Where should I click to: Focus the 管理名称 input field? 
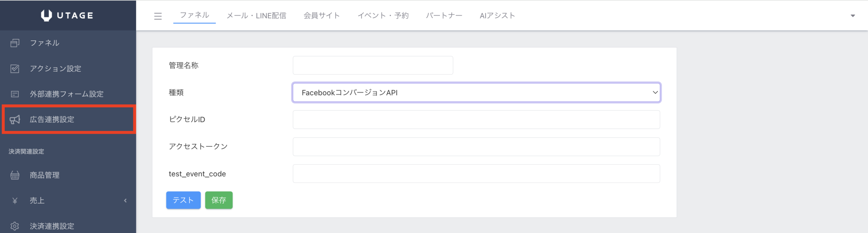[x=373, y=65]
